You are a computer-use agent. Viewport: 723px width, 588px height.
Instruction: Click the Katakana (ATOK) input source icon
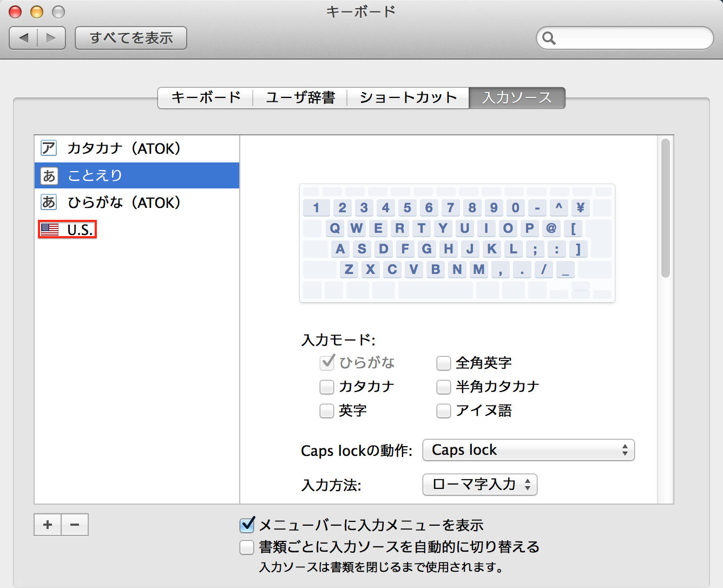[x=49, y=148]
